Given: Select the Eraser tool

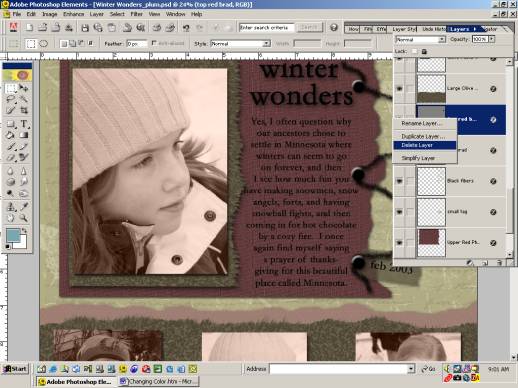Looking at the screenshot, I should 10,157.
